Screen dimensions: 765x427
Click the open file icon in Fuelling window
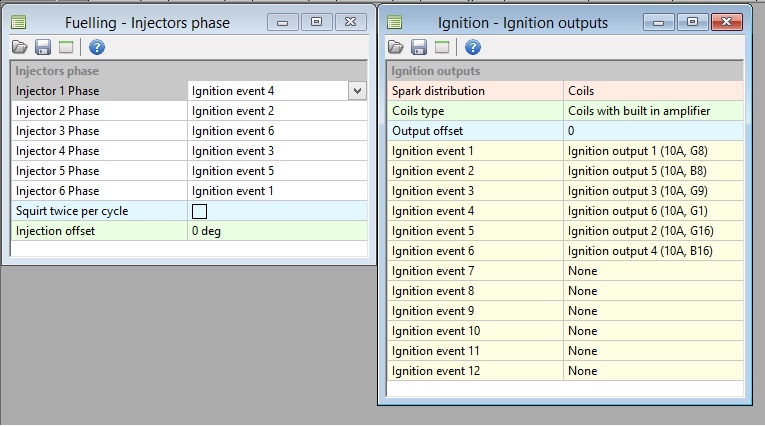click(20, 47)
